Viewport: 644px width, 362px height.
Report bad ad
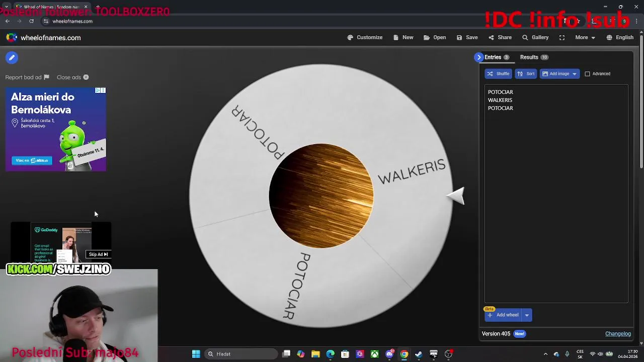pyautogui.click(x=27, y=77)
